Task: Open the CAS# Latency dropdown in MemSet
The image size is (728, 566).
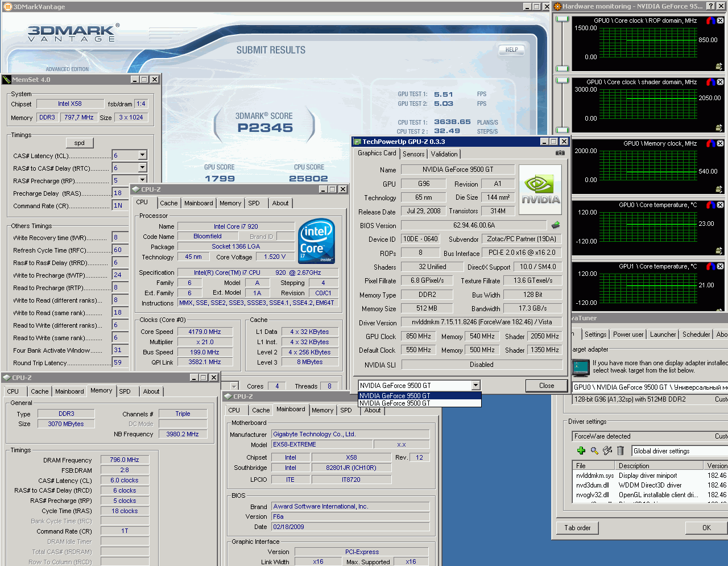Action: click(142, 155)
